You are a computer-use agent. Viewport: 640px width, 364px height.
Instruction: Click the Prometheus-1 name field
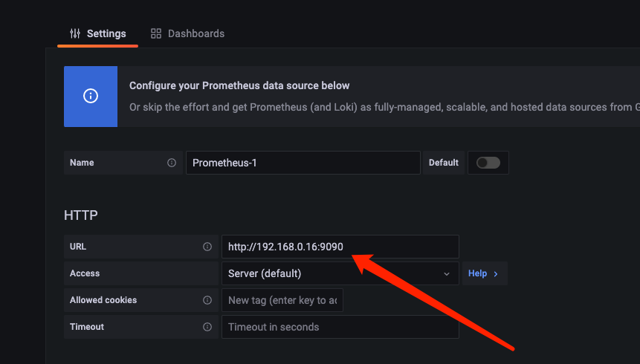(303, 163)
